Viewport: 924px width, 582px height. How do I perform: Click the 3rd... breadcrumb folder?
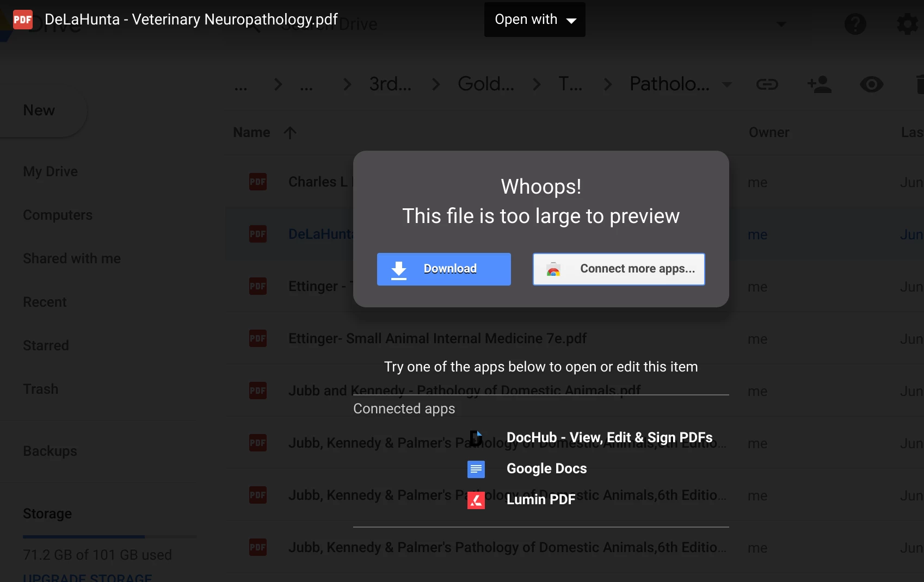pos(390,84)
